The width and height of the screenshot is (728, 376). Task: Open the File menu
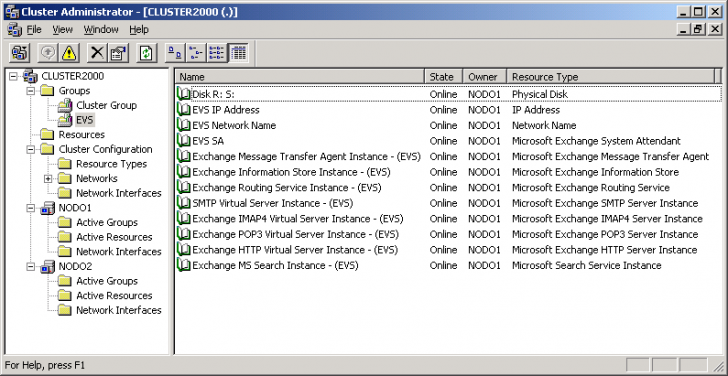click(x=34, y=30)
